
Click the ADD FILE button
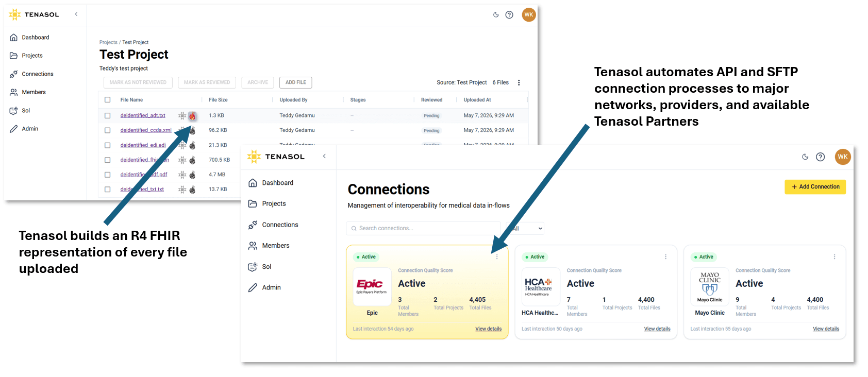pos(296,82)
